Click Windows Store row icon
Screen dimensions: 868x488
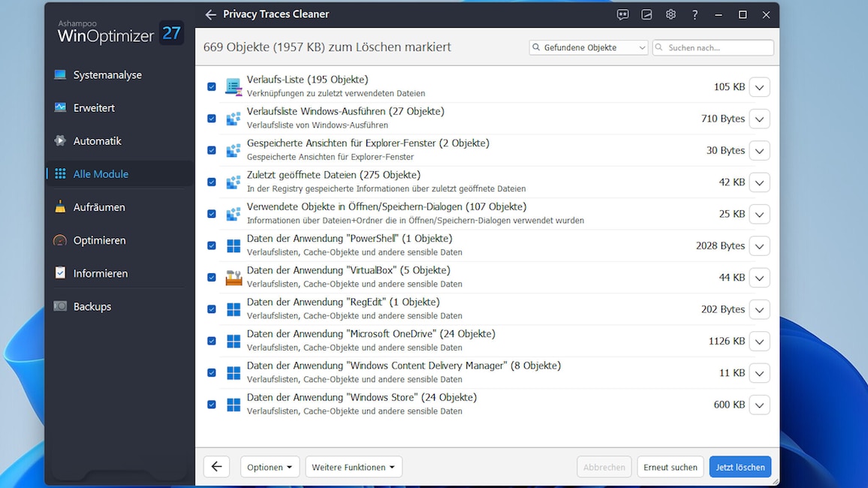[234, 405]
